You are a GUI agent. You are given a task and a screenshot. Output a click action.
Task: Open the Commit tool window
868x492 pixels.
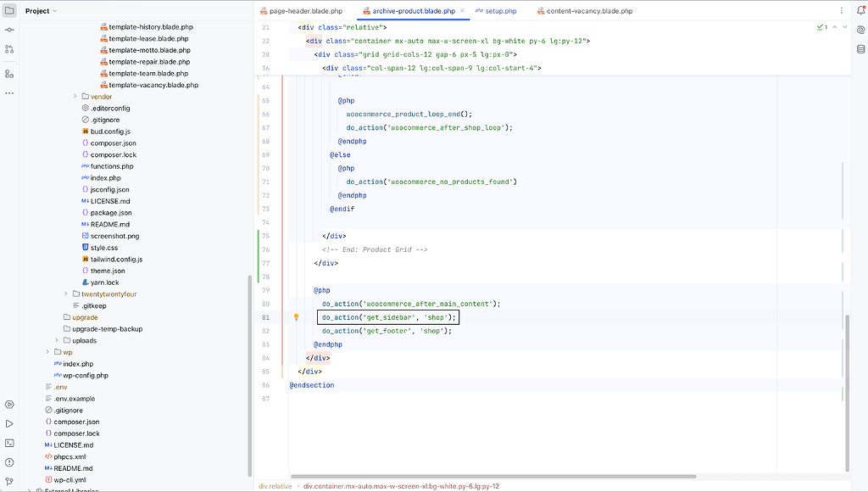click(x=9, y=28)
